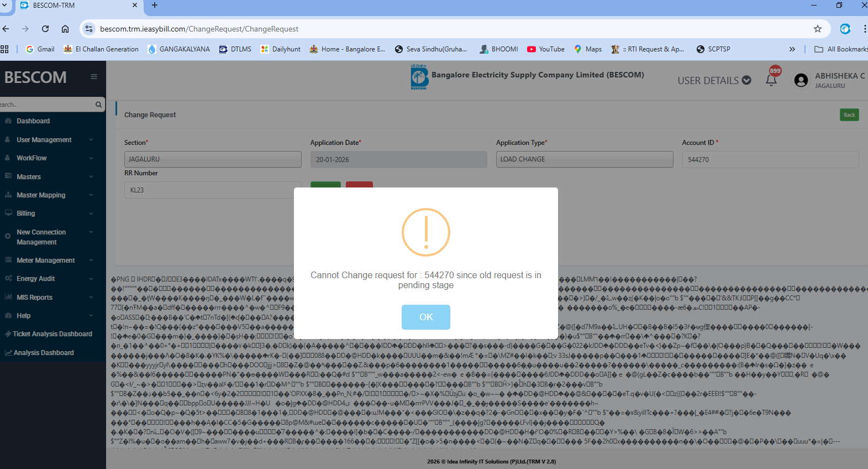Screen dimensions: 868x469
Task: Open a new browser tab
Action: click(155, 5)
